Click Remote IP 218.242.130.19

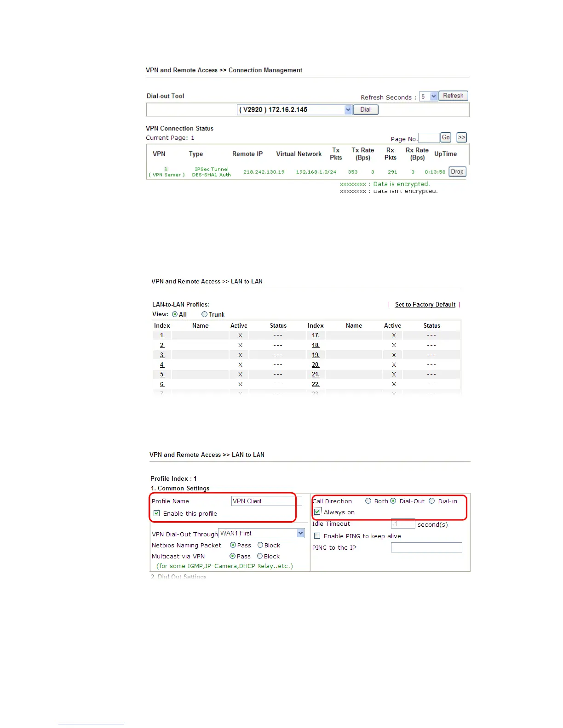point(264,172)
